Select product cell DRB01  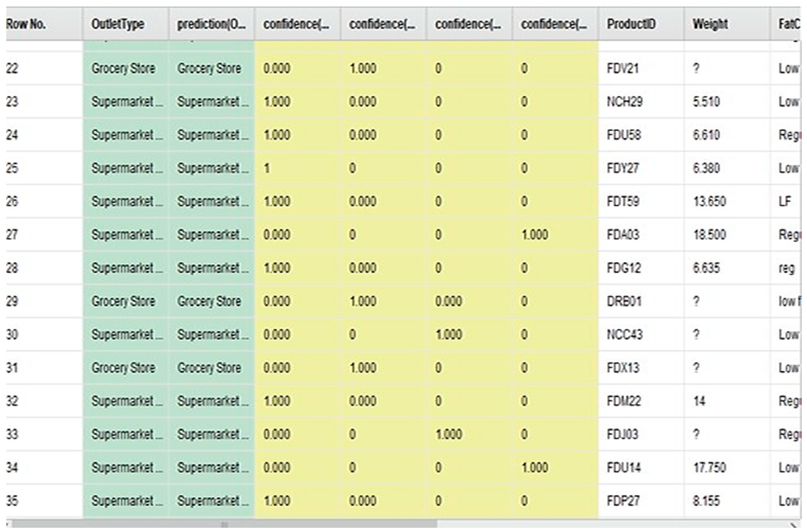[624, 301]
